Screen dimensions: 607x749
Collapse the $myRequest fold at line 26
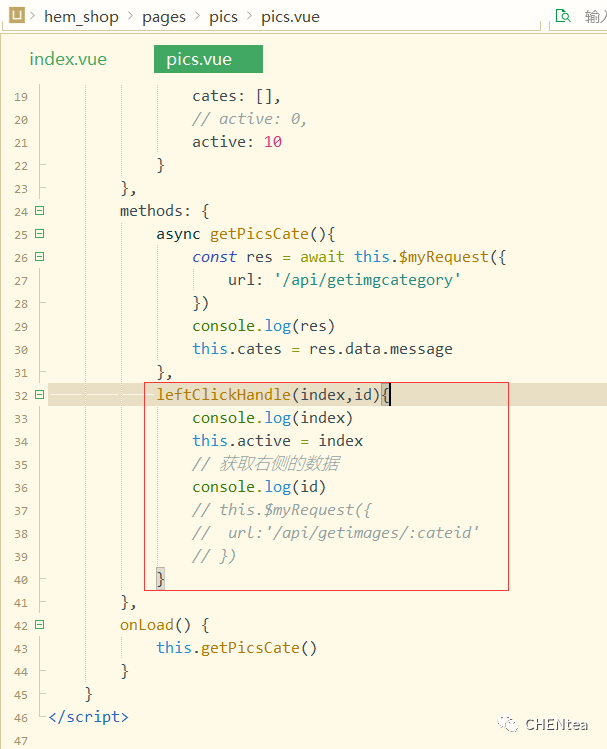pos(40,257)
